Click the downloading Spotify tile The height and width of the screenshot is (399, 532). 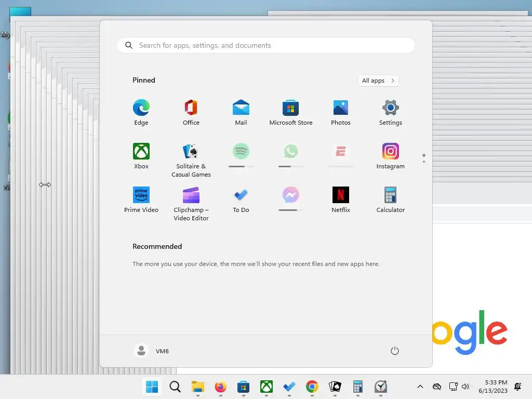[241, 155]
